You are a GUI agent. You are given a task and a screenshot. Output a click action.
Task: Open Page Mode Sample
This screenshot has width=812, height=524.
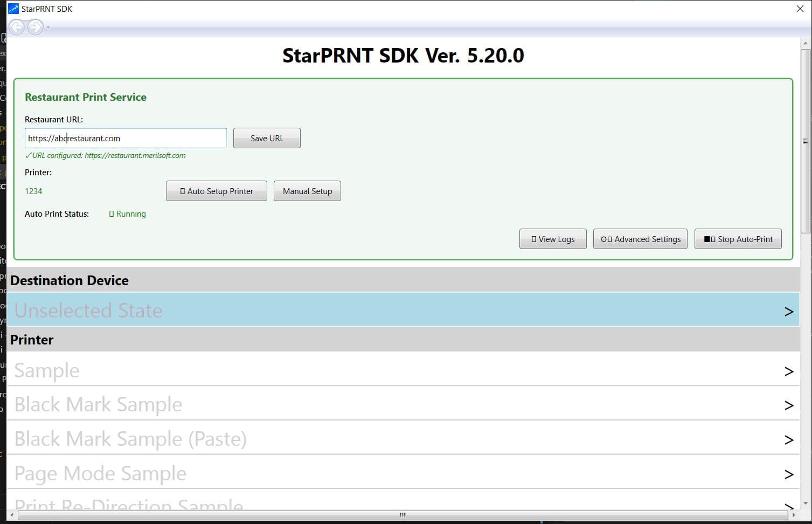tap(403, 473)
